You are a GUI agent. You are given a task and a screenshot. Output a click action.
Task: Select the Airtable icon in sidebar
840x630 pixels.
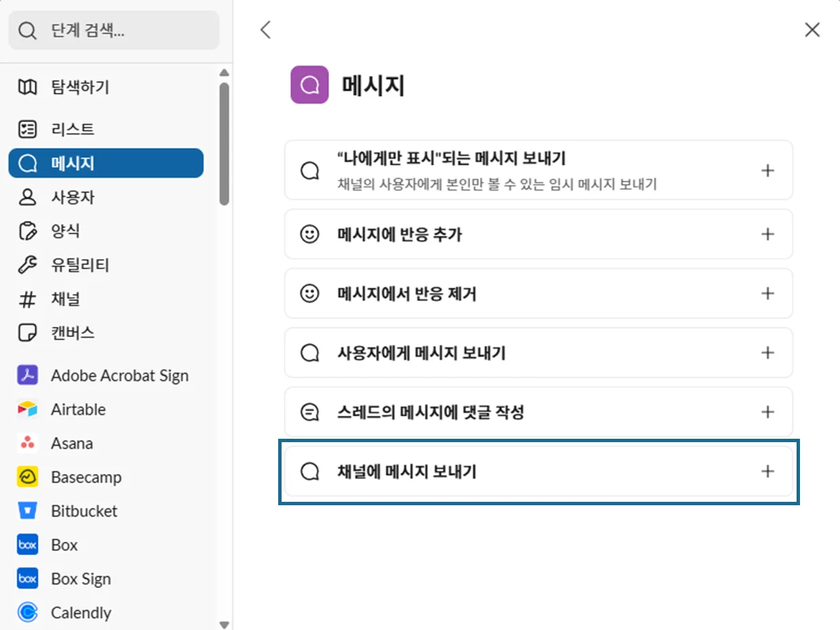pyautogui.click(x=27, y=409)
